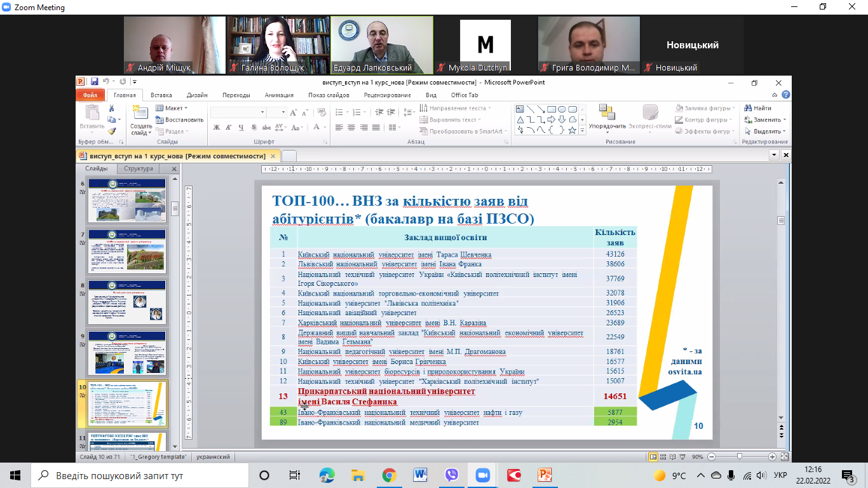Screen dimensions: 868x488
Task: Click the Cut scissors icon
Action: [x=112, y=109]
